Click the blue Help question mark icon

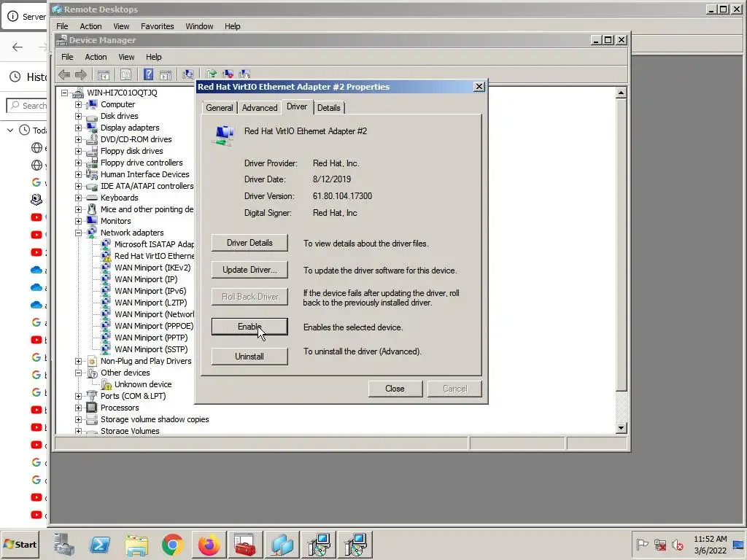click(x=149, y=74)
